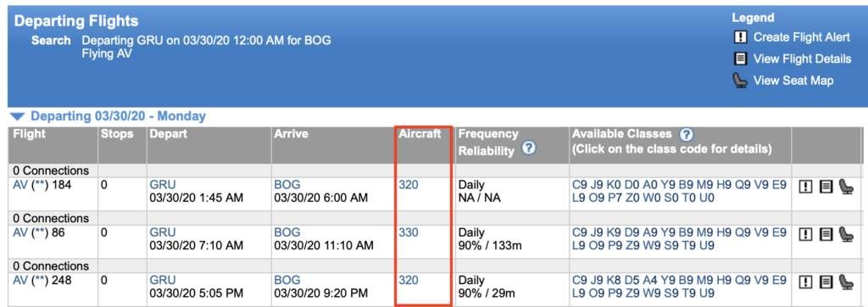Open seat map for AV 248
Image resolution: width=868 pixels, height=307 pixels.
[x=847, y=282]
